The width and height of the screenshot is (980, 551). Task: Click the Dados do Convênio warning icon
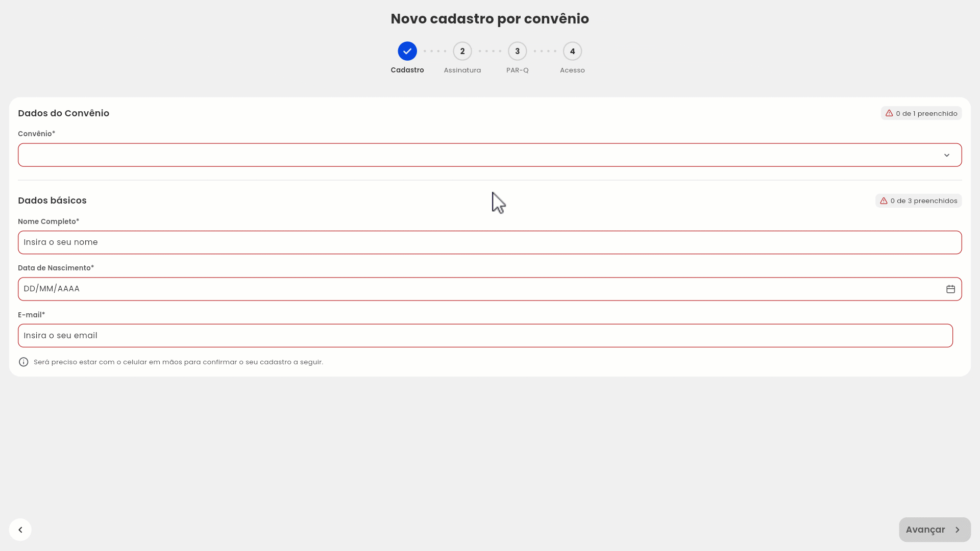tap(889, 113)
